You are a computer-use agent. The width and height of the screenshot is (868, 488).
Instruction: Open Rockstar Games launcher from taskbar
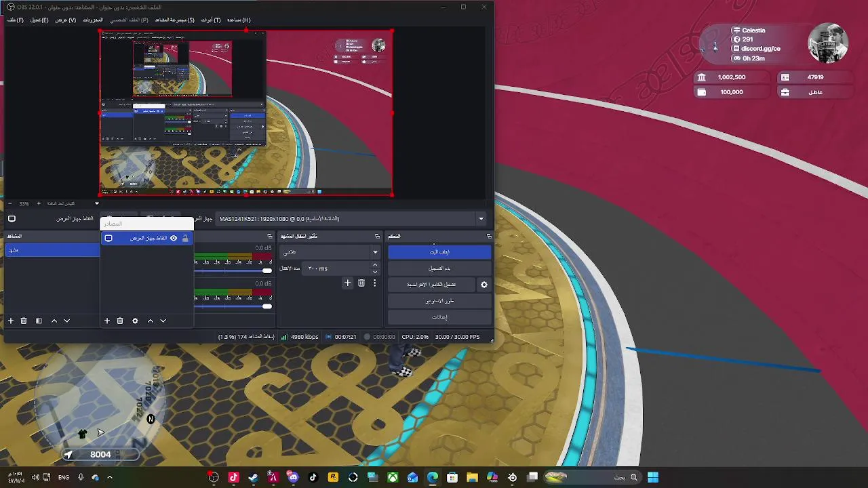click(333, 477)
